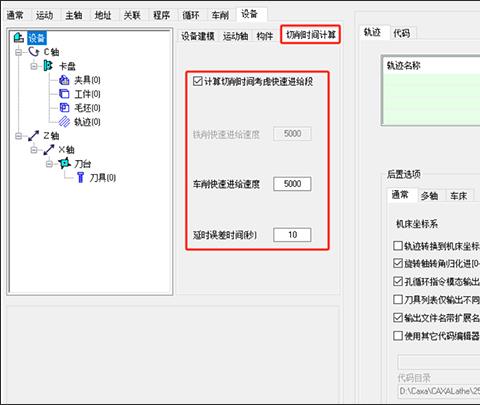
Task: Collapse the Z轴 tree node
Action: [18, 136]
